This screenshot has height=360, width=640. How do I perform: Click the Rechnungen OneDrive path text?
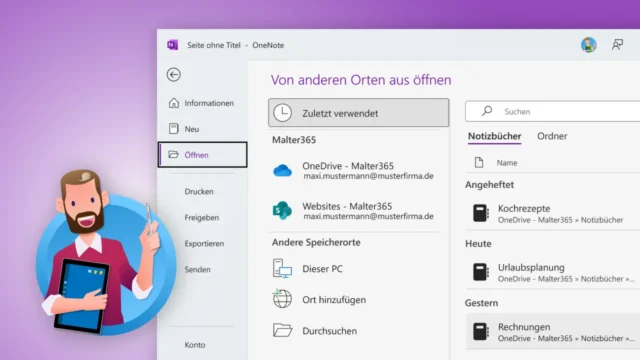point(566,338)
